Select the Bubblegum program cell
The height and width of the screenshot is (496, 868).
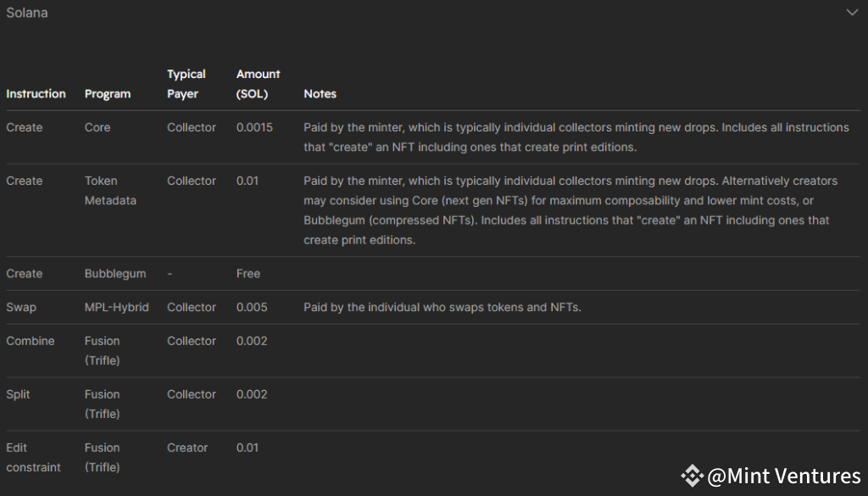click(x=115, y=274)
